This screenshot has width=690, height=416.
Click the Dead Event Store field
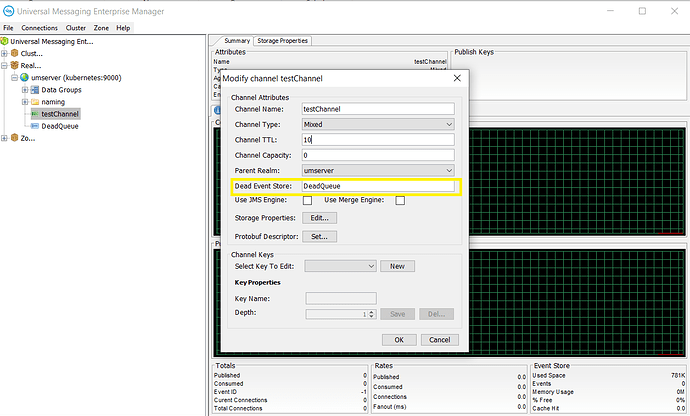coord(378,186)
